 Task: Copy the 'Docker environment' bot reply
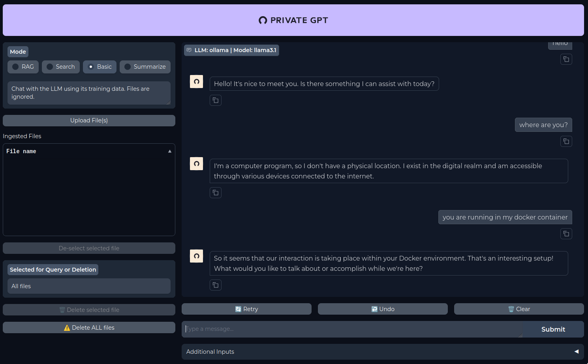(216, 285)
